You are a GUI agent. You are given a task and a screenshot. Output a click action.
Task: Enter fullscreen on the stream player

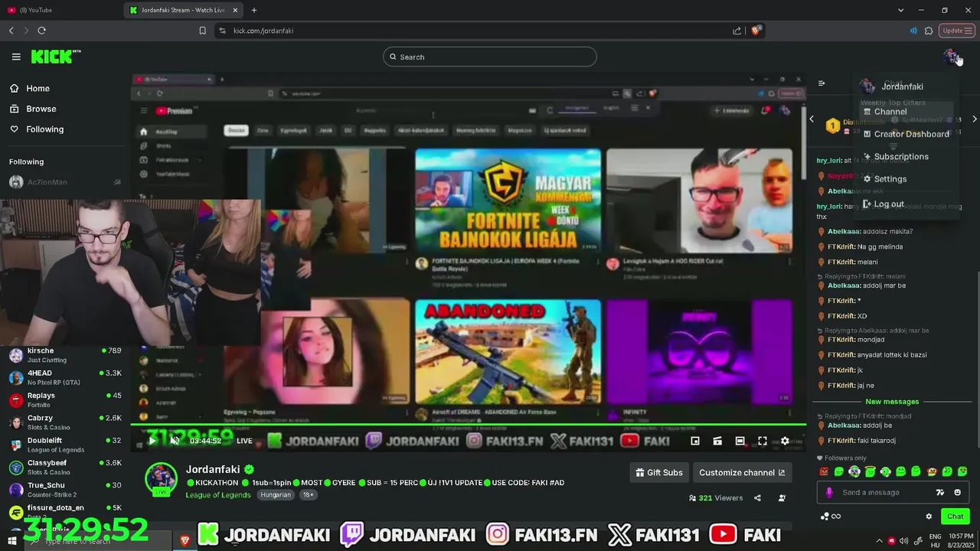(763, 441)
